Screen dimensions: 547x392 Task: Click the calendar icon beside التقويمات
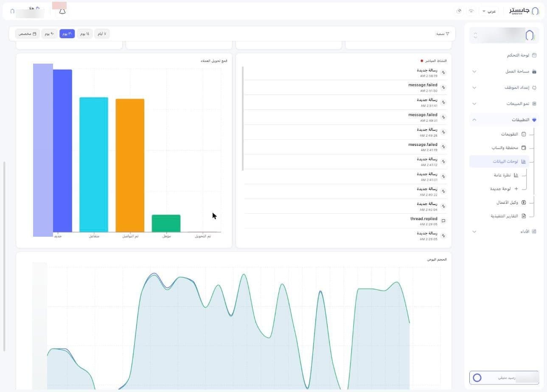pos(524,134)
